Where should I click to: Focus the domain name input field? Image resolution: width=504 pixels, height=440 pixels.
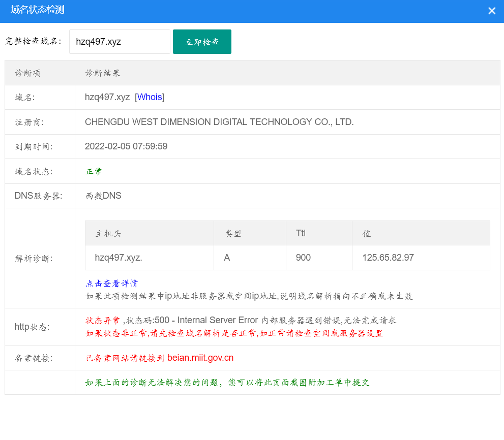tap(120, 42)
